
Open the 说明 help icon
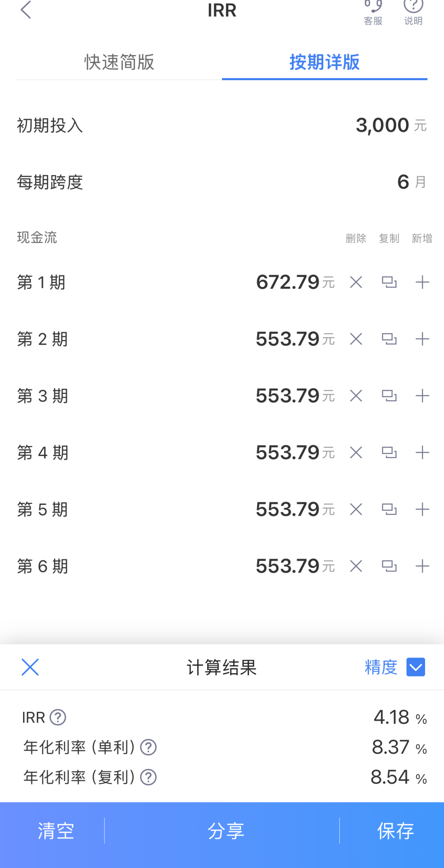coord(413,12)
